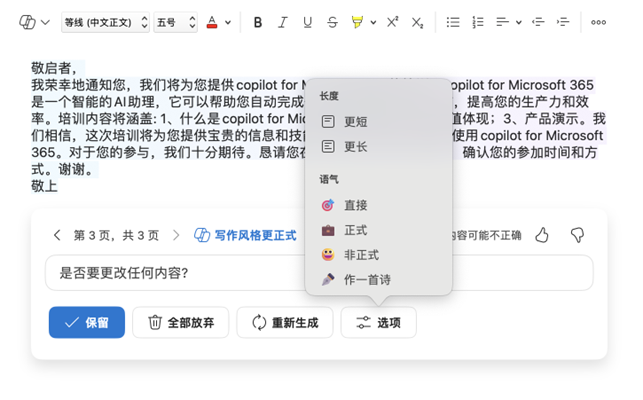The image size is (643, 400).
Task: Expand the Copilot dropdown chevron
Action: [x=45, y=22]
